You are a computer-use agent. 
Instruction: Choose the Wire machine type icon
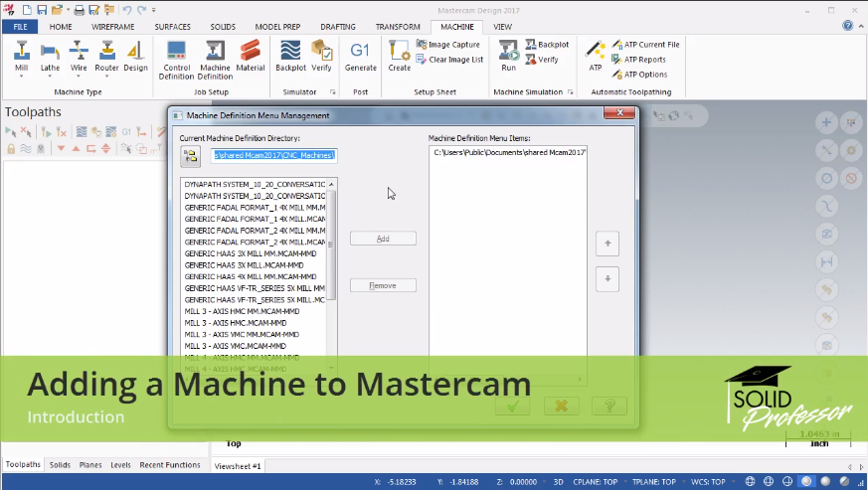coord(79,56)
